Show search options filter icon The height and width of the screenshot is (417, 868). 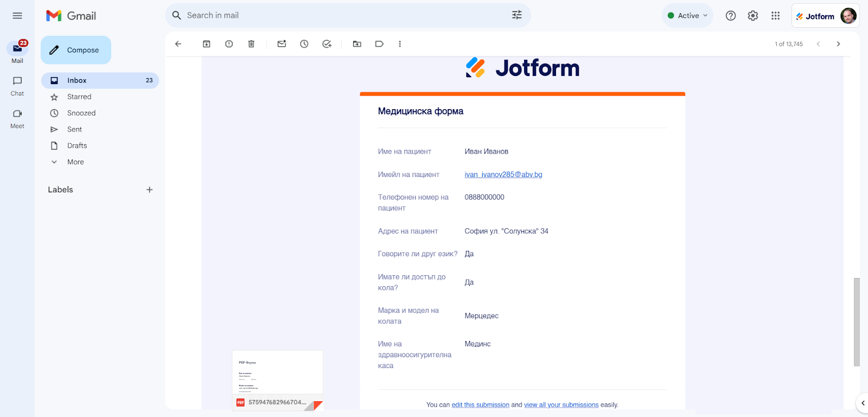pyautogui.click(x=517, y=15)
